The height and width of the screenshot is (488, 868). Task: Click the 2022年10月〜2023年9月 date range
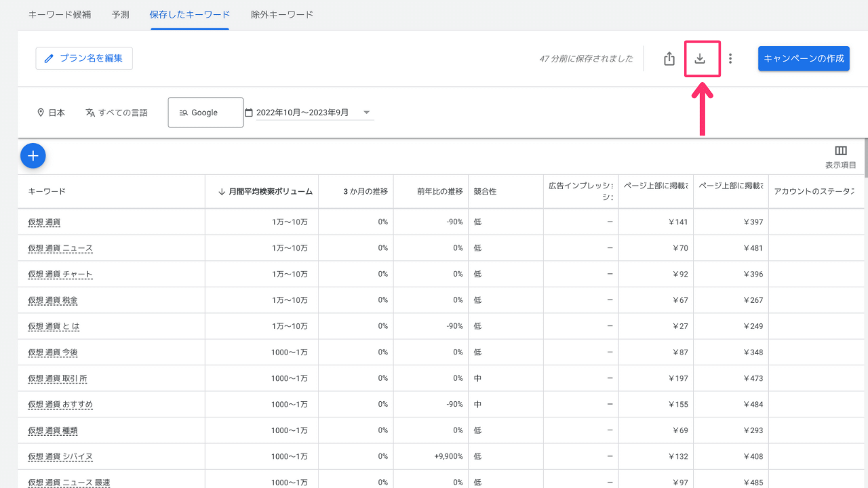[302, 113]
